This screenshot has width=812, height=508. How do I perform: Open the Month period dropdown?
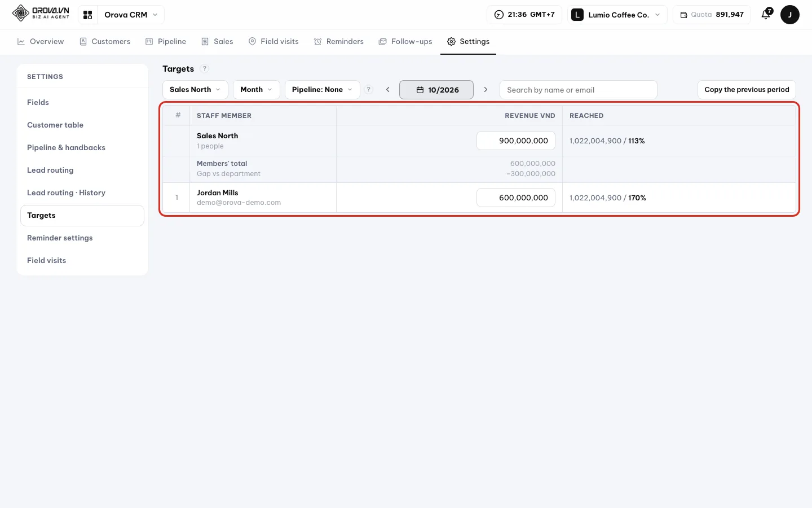(x=257, y=90)
